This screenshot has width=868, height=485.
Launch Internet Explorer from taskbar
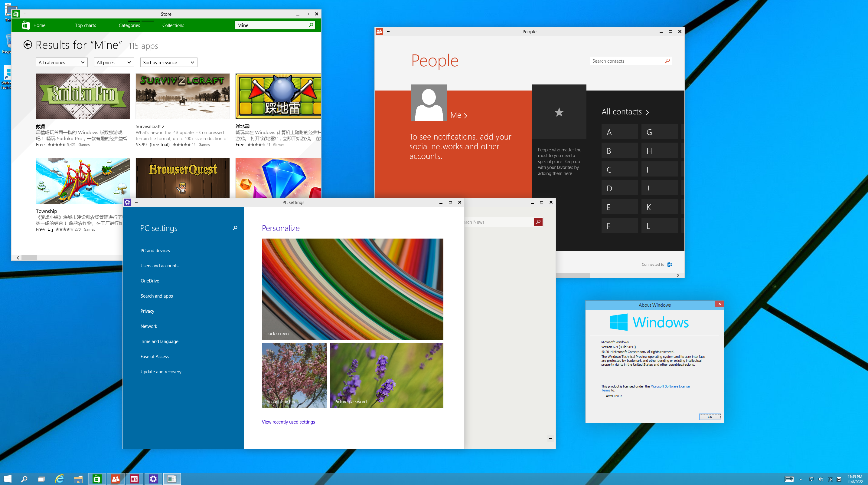(x=59, y=479)
